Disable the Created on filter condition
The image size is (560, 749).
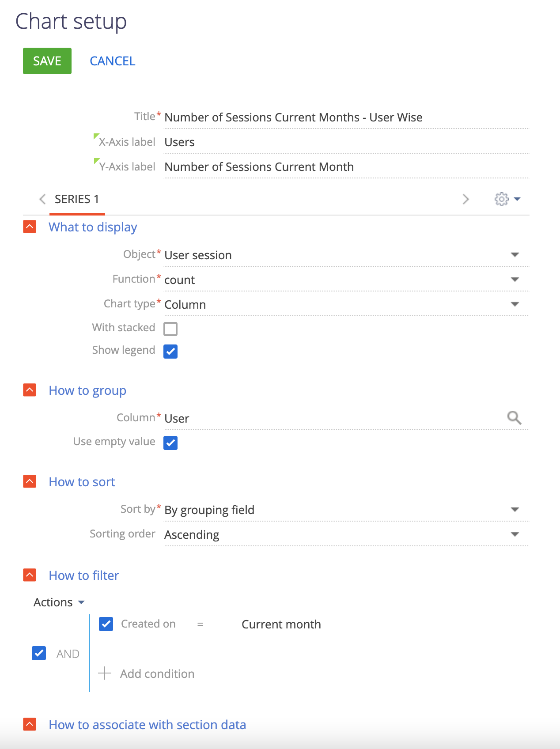(x=106, y=624)
